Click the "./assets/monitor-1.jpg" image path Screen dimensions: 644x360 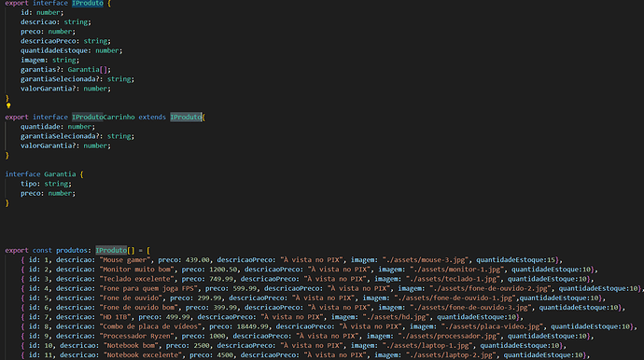456,270
